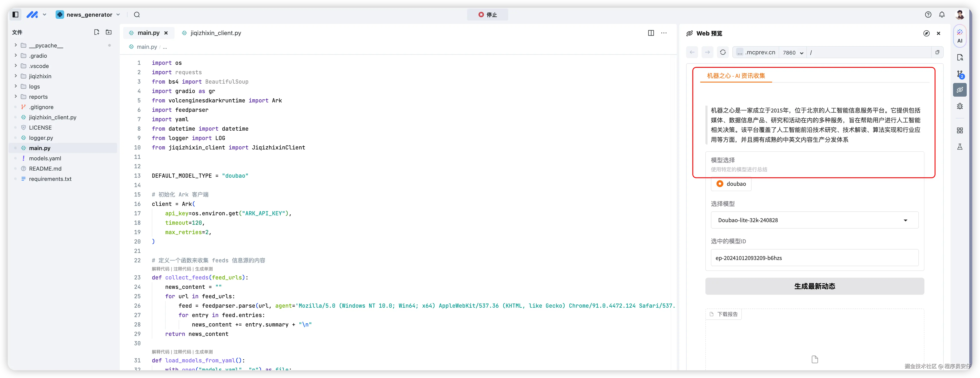
Task: Click the new folder icon in files panel
Action: point(109,32)
